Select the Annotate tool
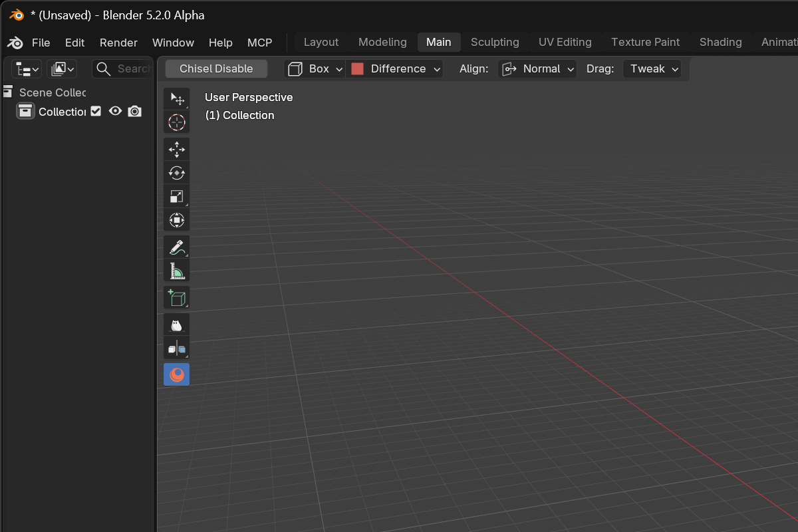Screen dimensions: 798x532 [176, 247]
